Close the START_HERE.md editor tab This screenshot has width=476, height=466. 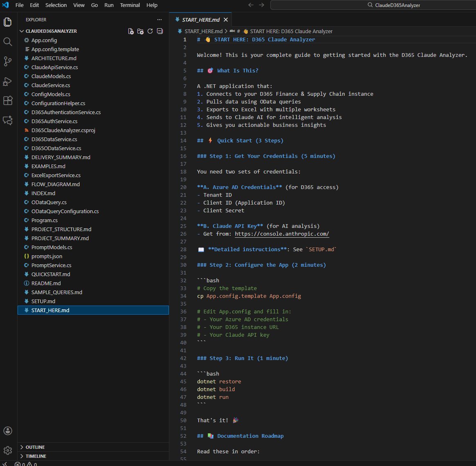point(226,20)
